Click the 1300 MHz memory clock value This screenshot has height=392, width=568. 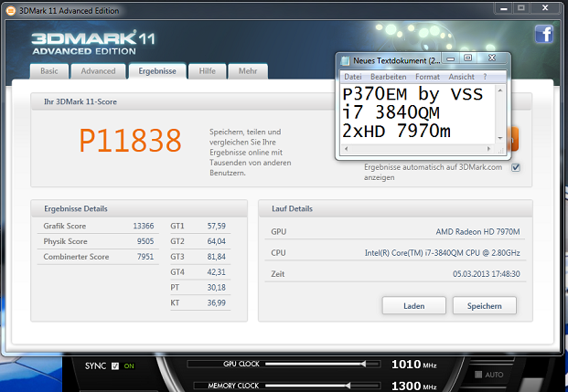point(413,386)
